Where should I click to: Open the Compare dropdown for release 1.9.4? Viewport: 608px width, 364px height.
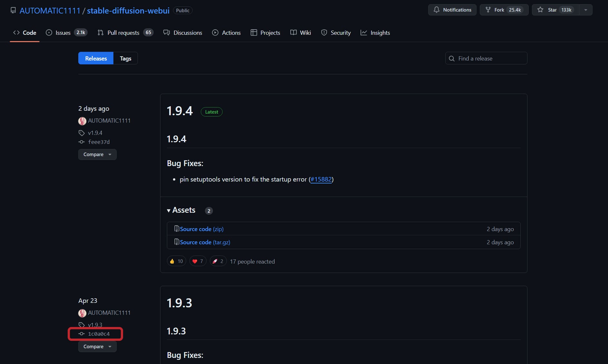click(97, 154)
